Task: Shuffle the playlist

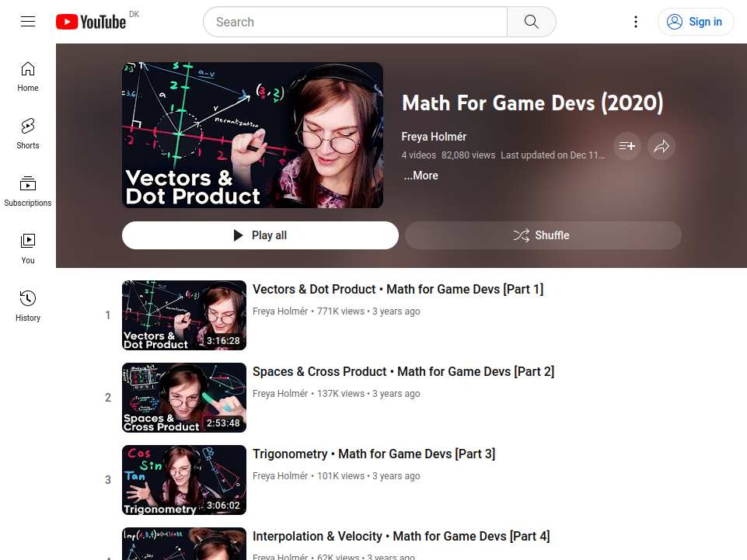Action: point(543,235)
